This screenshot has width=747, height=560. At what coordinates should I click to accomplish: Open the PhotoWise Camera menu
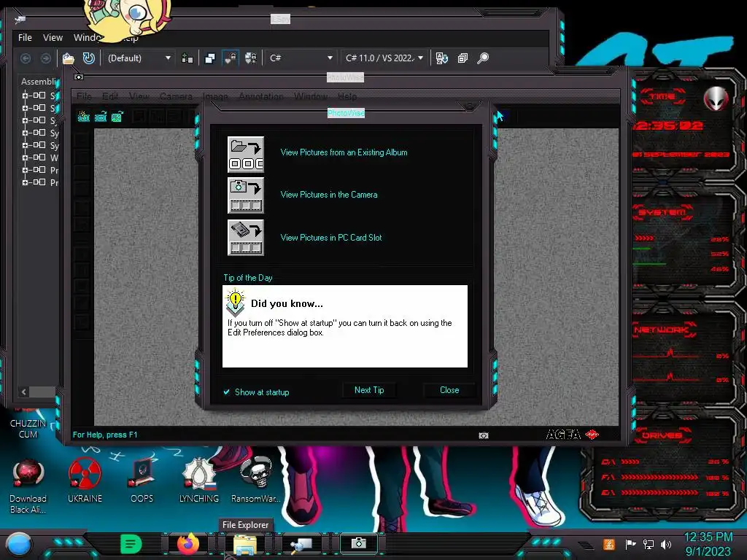point(177,97)
